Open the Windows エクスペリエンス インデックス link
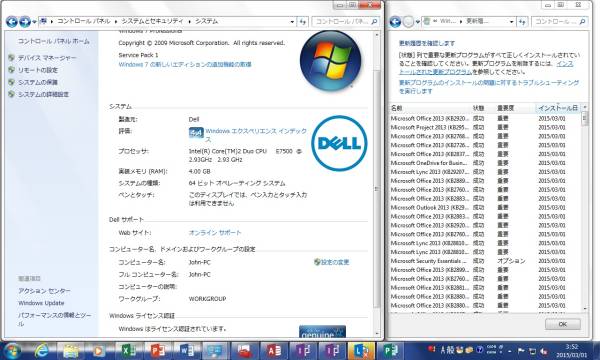The image size is (600, 360). click(x=256, y=135)
